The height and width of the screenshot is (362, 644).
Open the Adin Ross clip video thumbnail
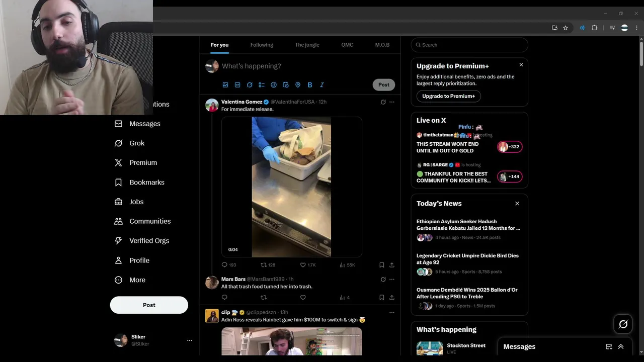click(292, 342)
